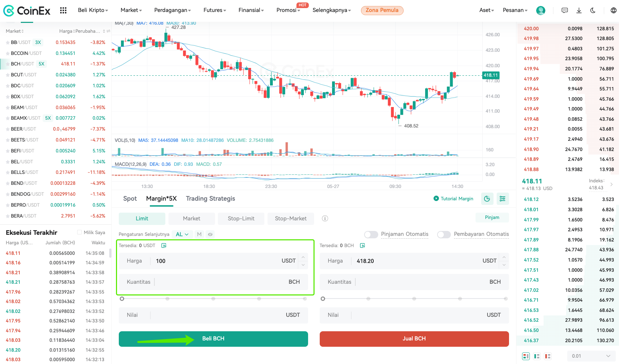Select sell-only order book view icon

point(548,356)
